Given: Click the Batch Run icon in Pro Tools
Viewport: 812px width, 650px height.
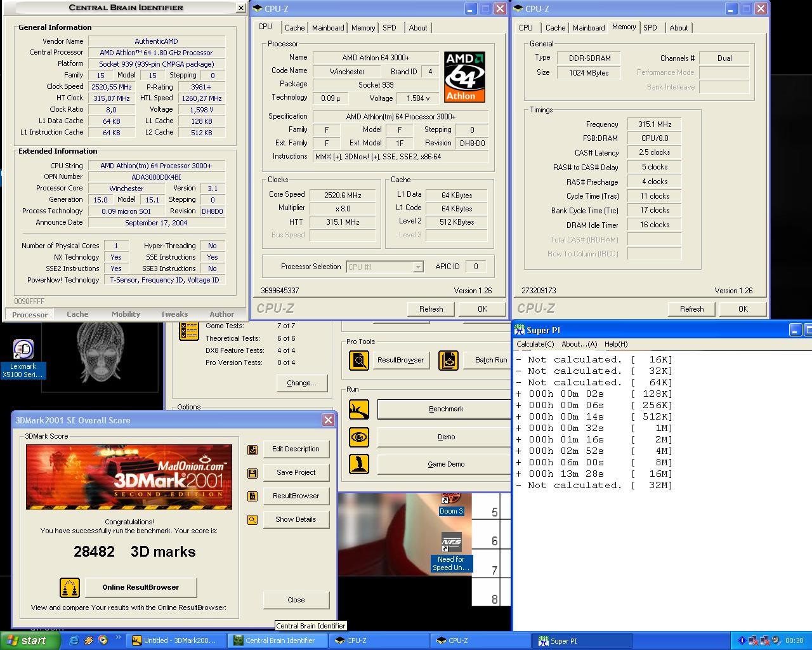Looking at the screenshot, I should pyautogui.click(x=449, y=361).
